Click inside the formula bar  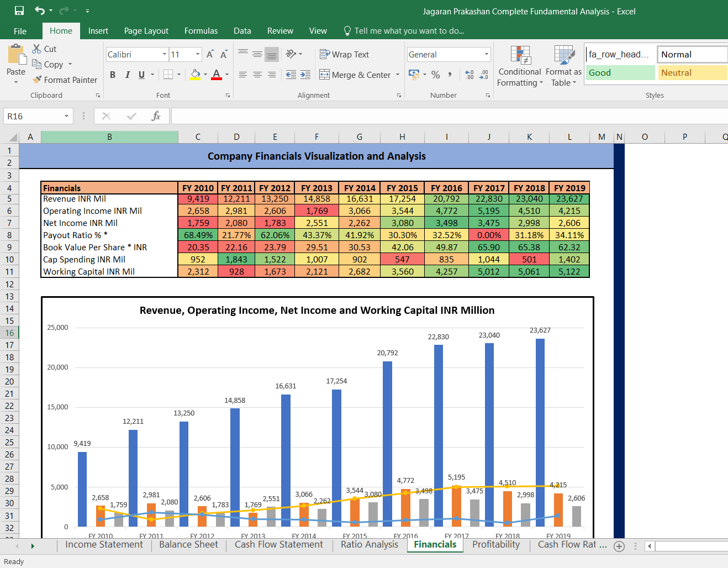tap(449, 116)
